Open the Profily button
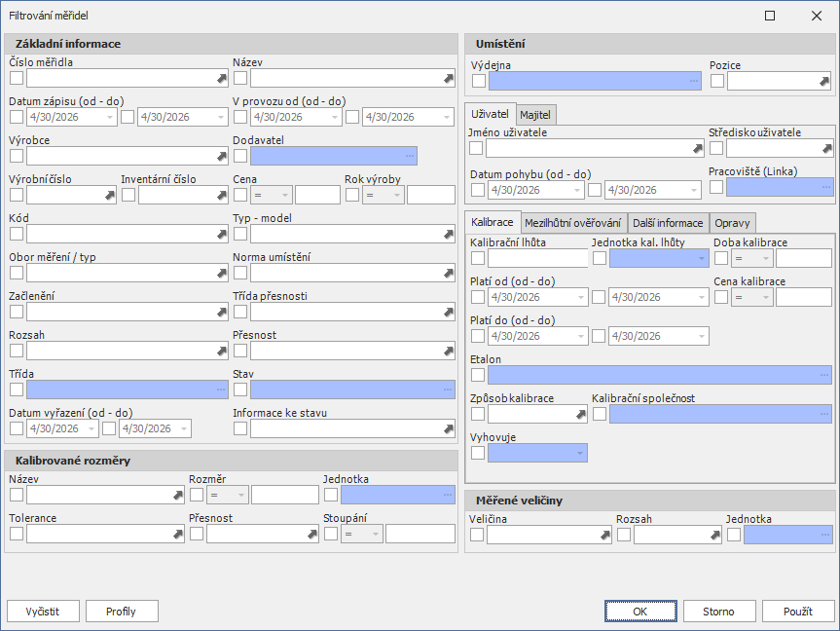840x631 pixels. tap(122, 612)
